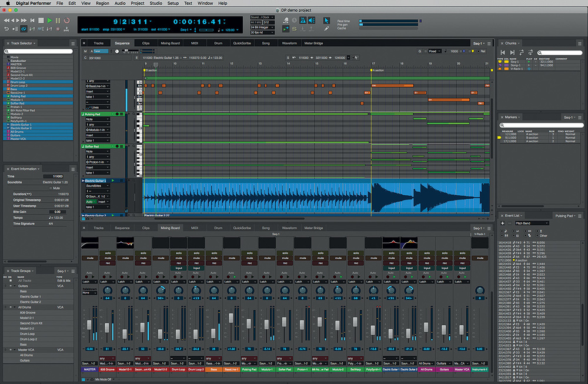Viewport: 588px width, 384px height.
Task: Click the 808 Groove pan knob
Action: pos(108,290)
